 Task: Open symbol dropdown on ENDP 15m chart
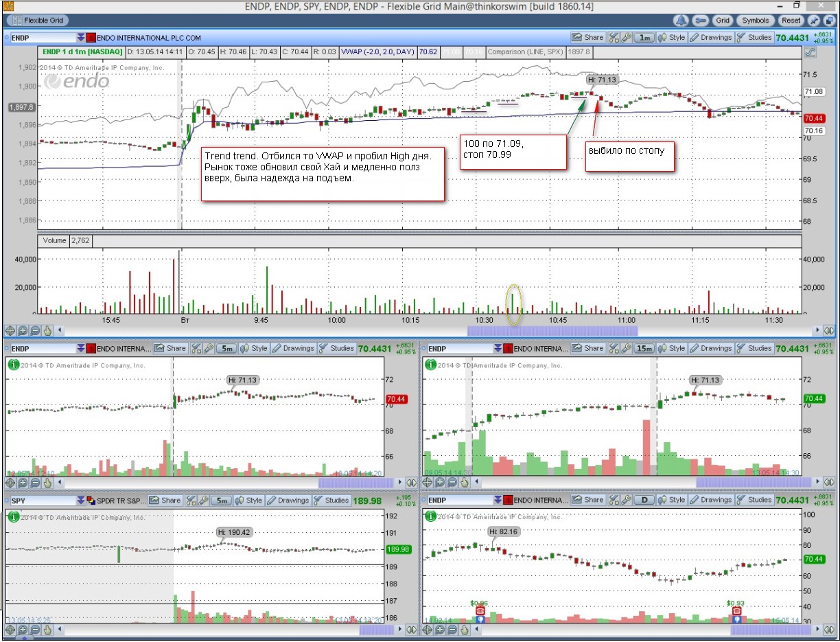coord(498,348)
